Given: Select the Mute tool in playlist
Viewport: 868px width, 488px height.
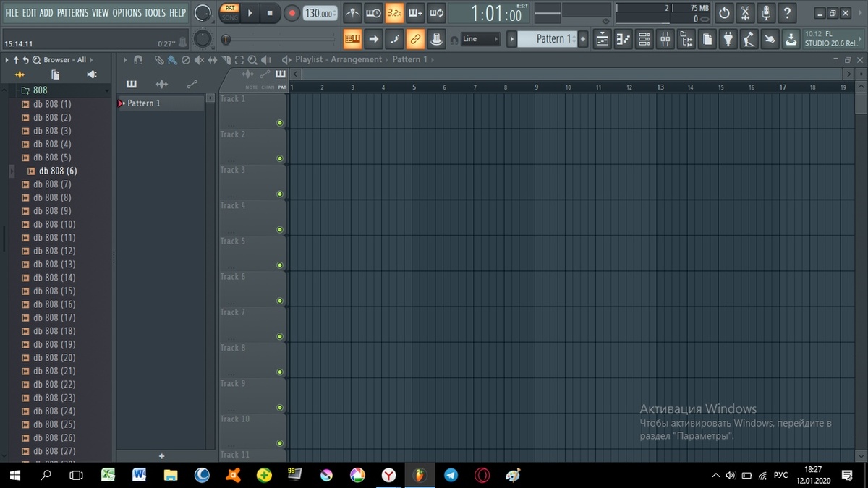Looking at the screenshot, I should 199,60.
